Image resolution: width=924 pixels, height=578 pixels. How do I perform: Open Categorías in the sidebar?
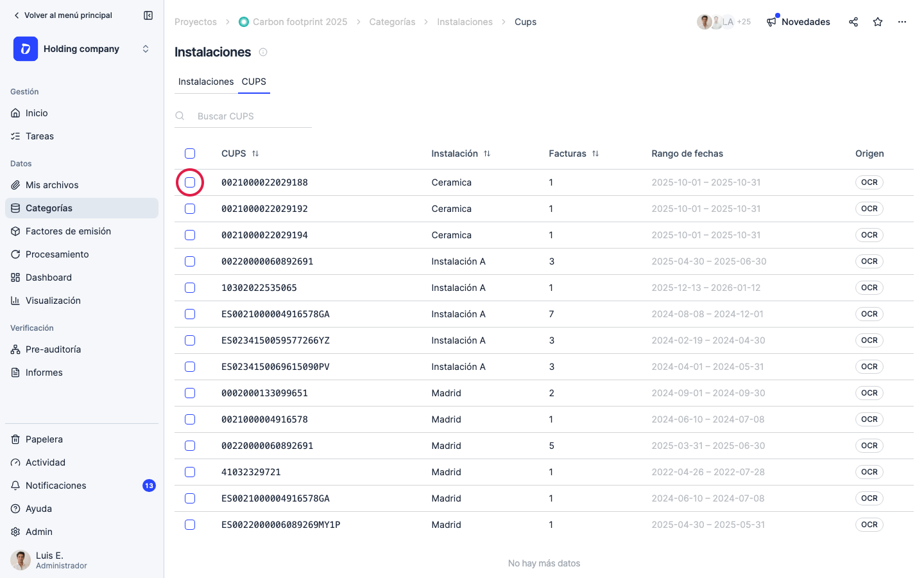pos(81,208)
